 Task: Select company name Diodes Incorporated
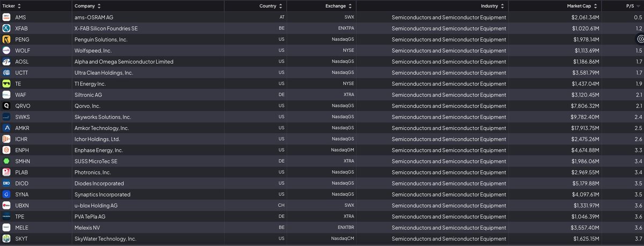pyautogui.click(x=100, y=183)
